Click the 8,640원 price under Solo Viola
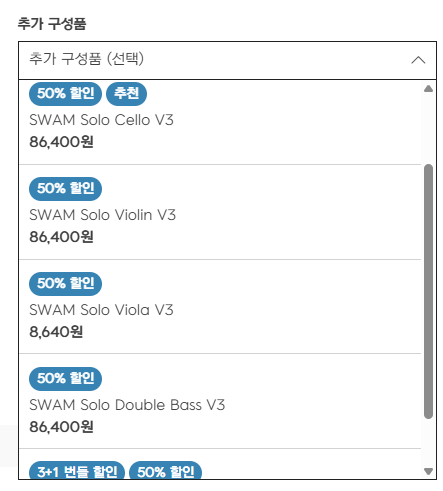Screen dimensions: 443x491 click(56, 332)
